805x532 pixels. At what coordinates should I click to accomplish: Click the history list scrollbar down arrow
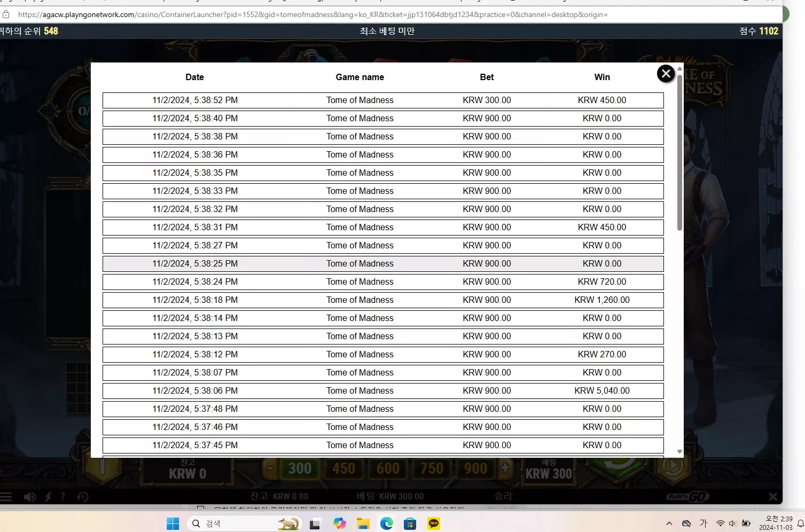coord(679,452)
